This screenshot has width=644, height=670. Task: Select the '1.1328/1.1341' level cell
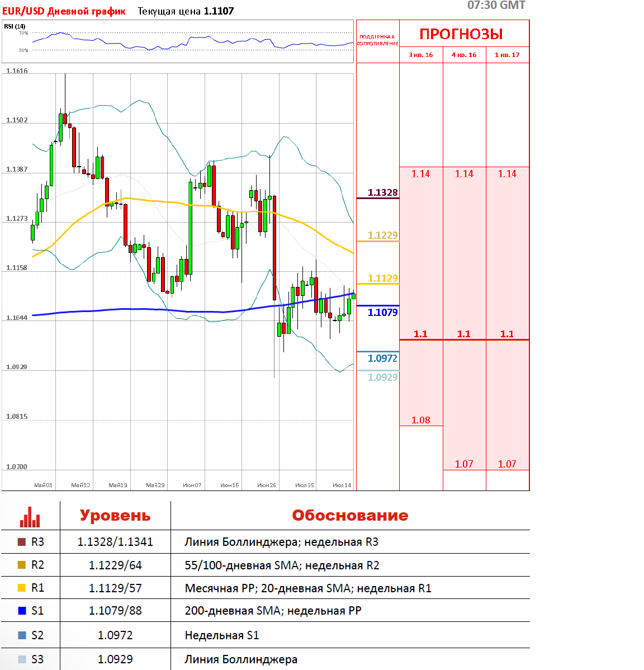[x=115, y=542]
